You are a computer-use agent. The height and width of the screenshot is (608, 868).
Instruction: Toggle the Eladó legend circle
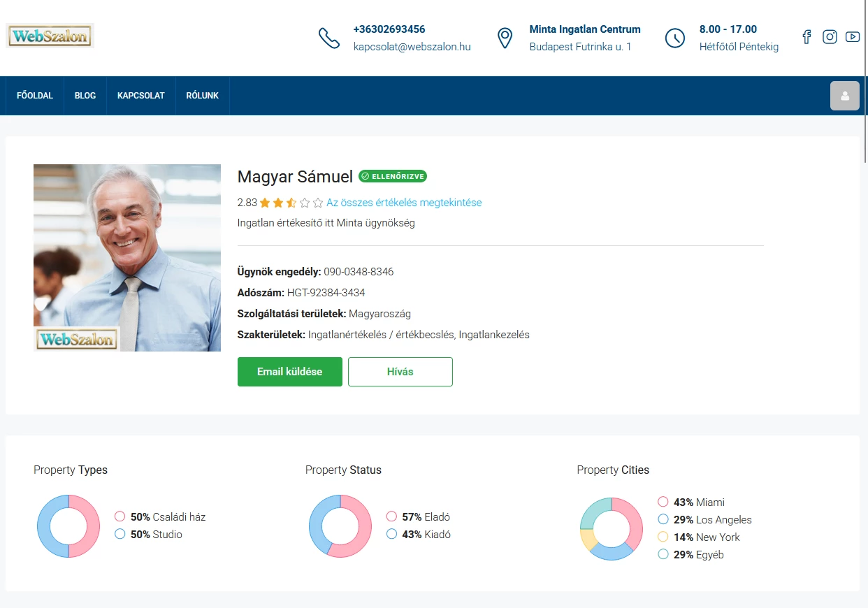point(391,517)
